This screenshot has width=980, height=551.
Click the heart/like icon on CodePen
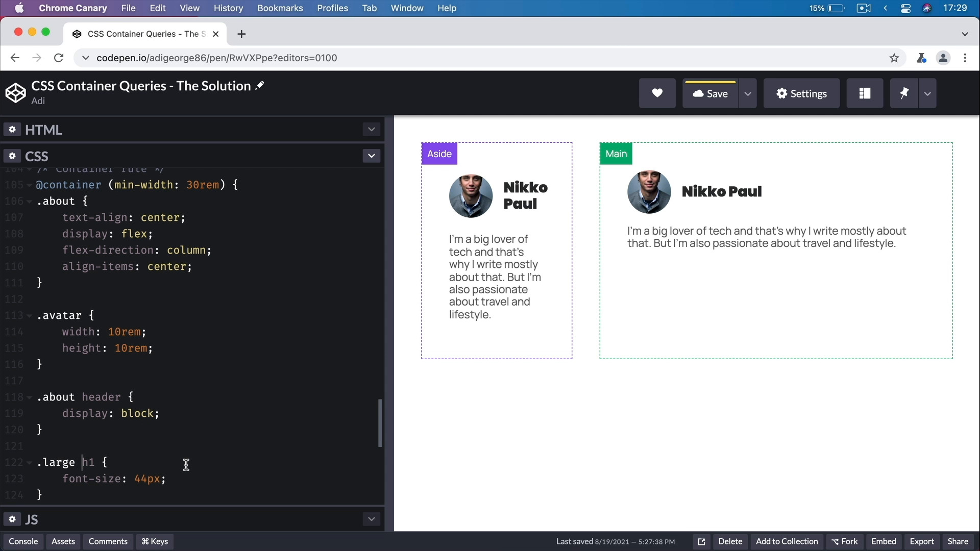[657, 93]
